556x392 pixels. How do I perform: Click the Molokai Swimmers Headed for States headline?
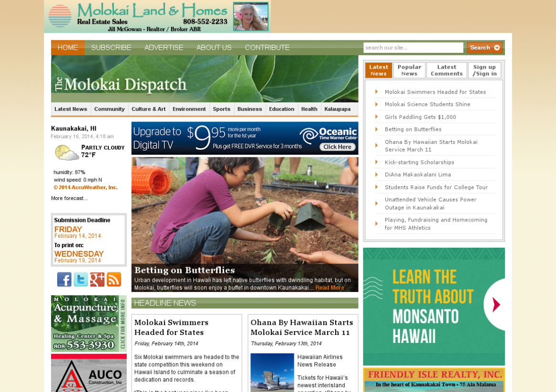[171, 327]
